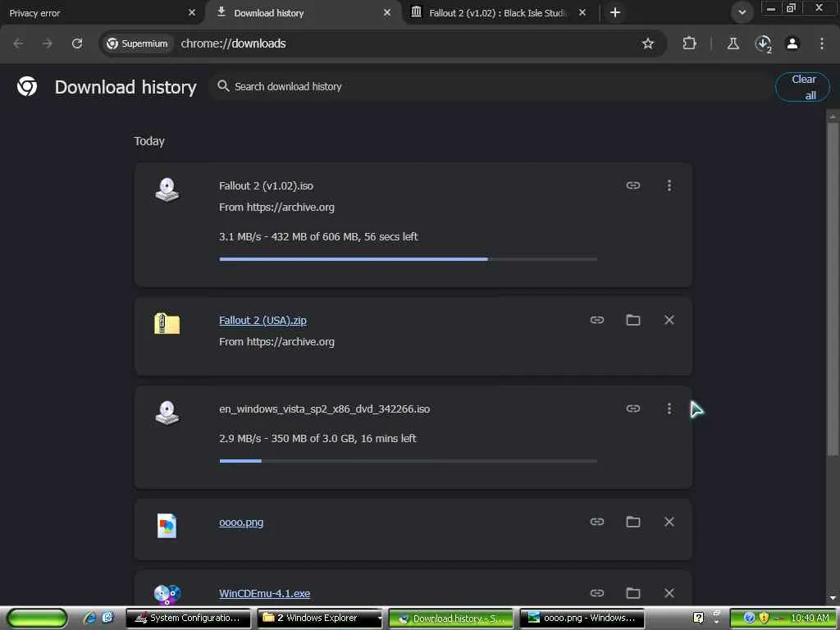The width and height of the screenshot is (840, 630).
Task: Show WinCDEmu-4.1.exe in folder
Action: (x=632, y=593)
